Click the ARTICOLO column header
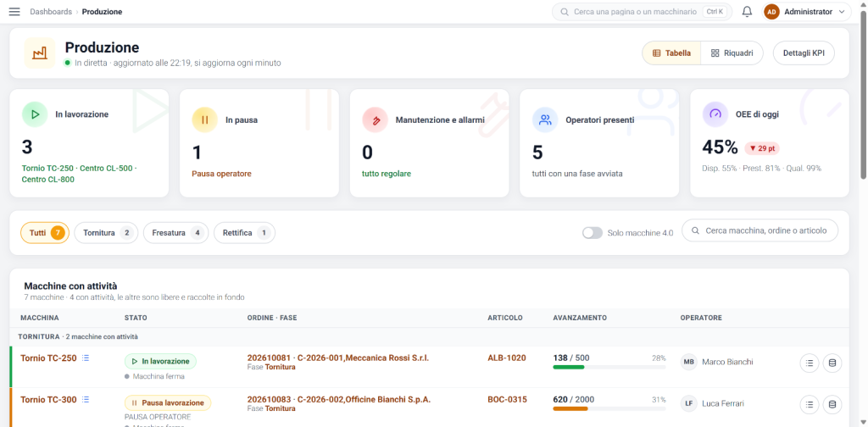Screen dimensions: 868x427 click(505, 318)
